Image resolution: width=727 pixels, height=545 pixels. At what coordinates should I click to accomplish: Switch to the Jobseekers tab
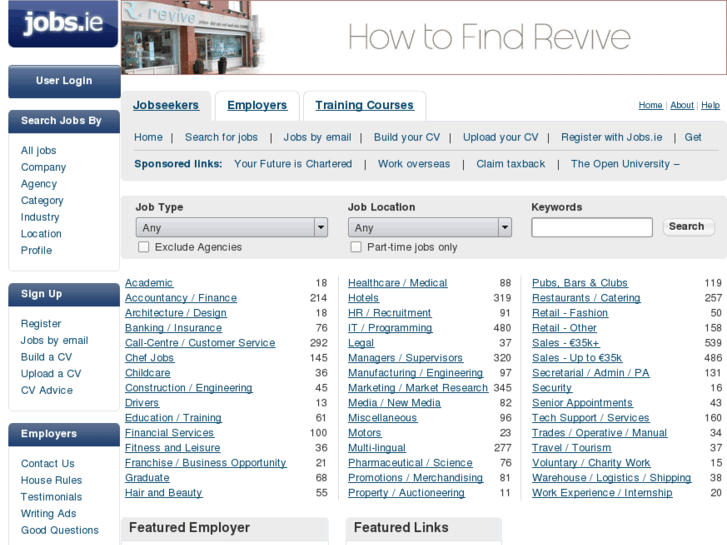[x=166, y=105]
